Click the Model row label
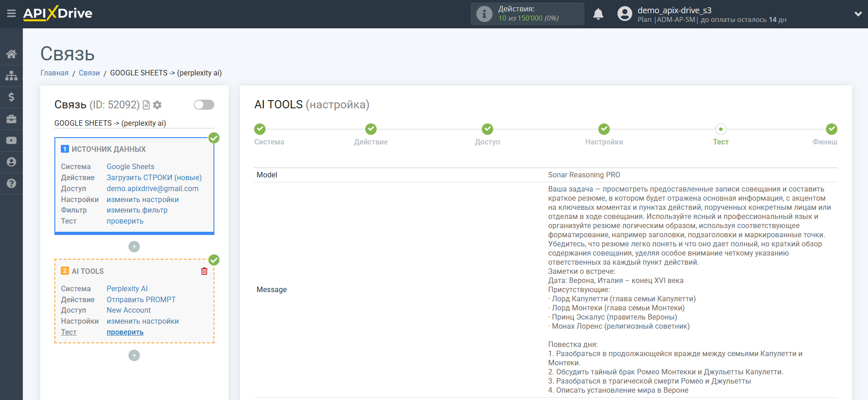Viewport: 868px width, 400px height. [x=267, y=175]
